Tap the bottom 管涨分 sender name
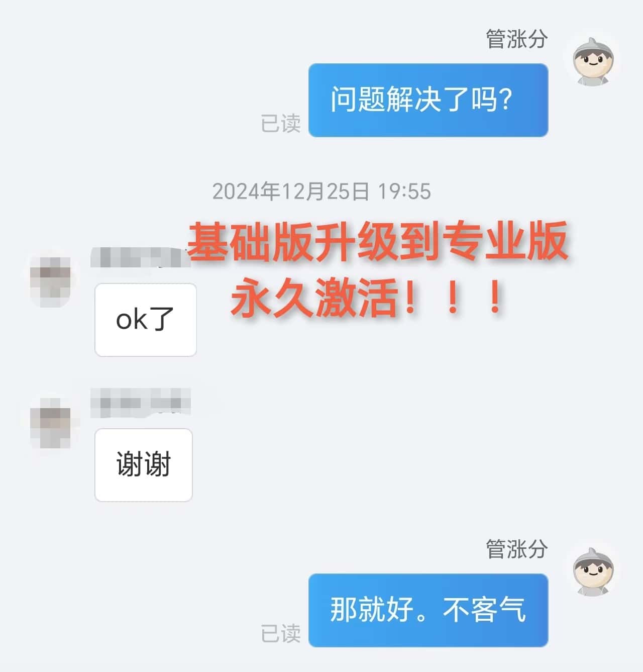643x672 pixels. point(516,549)
